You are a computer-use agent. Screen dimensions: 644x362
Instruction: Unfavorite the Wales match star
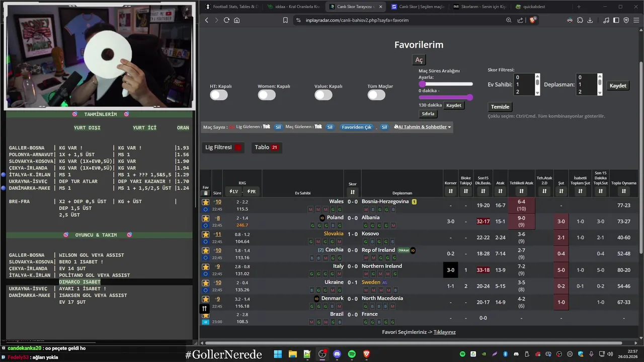205,202
